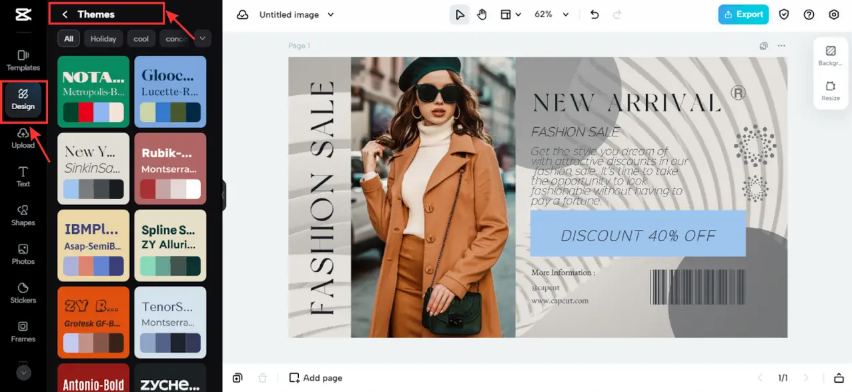
Task: Open the Shapes sidebar panel
Action: (x=23, y=216)
